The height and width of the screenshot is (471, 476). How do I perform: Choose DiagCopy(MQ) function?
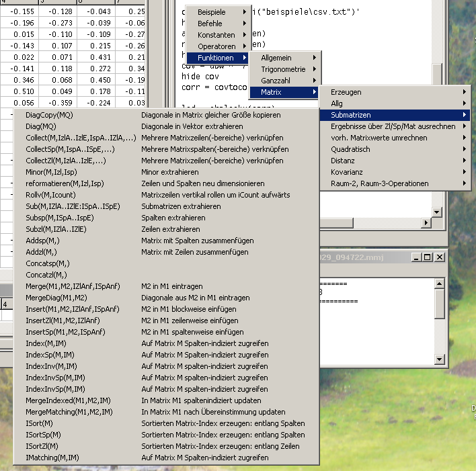pyautogui.click(x=166, y=115)
